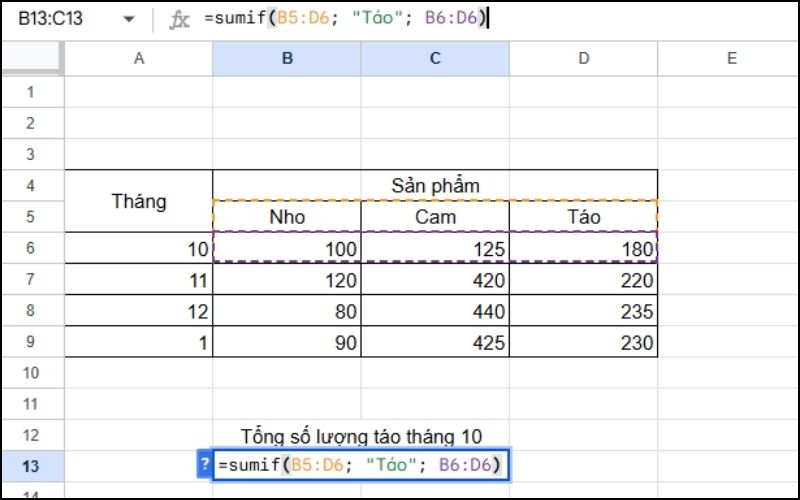Click inside the formula bar text
This screenshot has height=500, width=800.
click(x=346, y=18)
